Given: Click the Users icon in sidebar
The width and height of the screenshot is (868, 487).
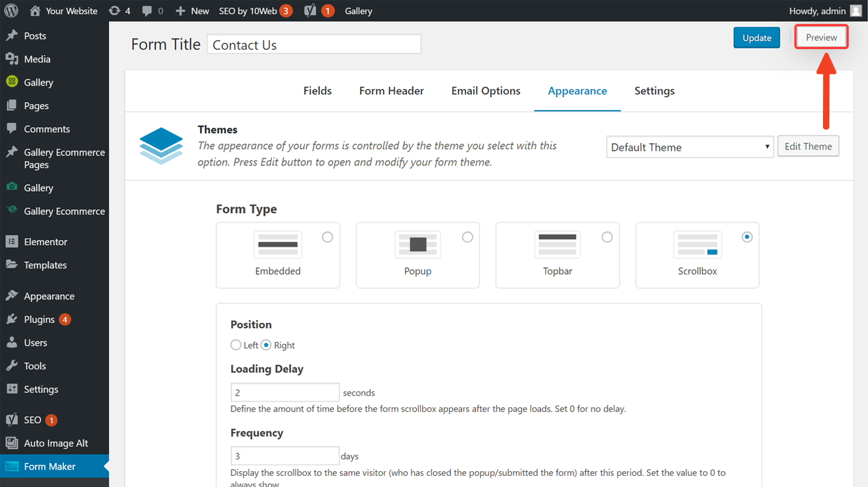Looking at the screenshot, I should point(12,342).
